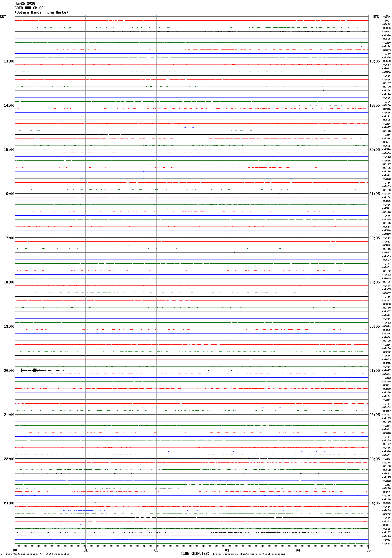
Task: Select the 16:00 CST time label
Action: tap(9, 194)
